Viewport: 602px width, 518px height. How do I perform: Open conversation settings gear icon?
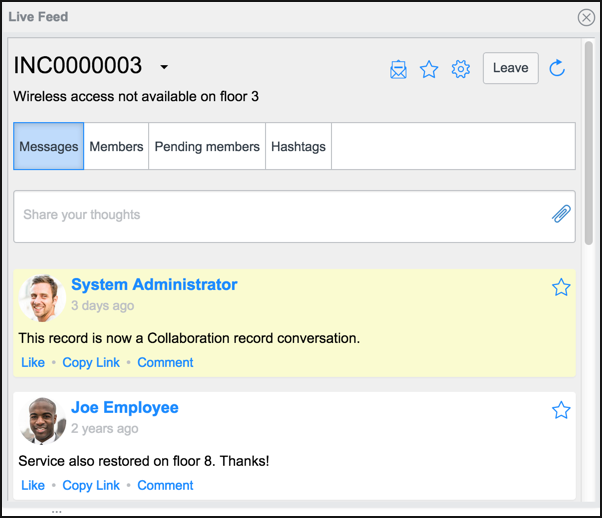(460, 69)
